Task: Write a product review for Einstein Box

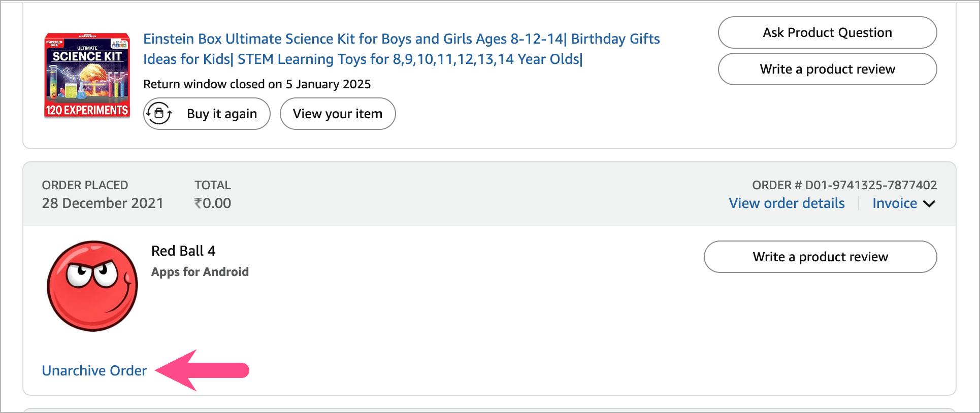Action: pyautogui.click(x=827, y=69)
